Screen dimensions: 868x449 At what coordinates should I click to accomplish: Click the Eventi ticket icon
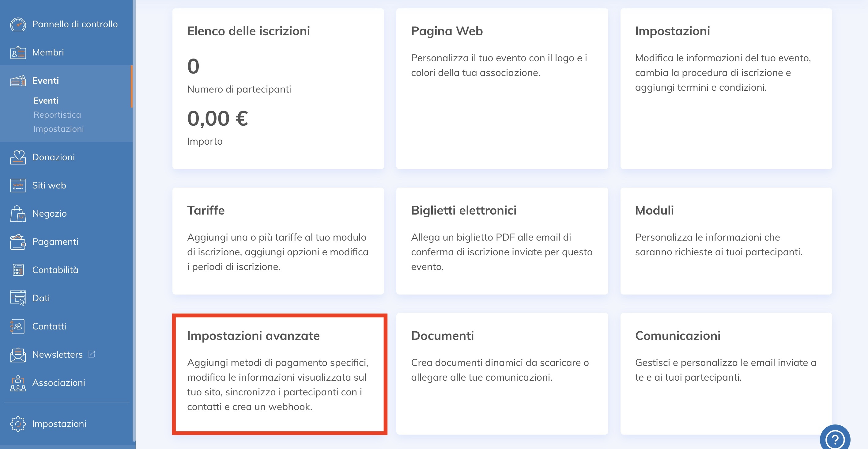point(18,81)
